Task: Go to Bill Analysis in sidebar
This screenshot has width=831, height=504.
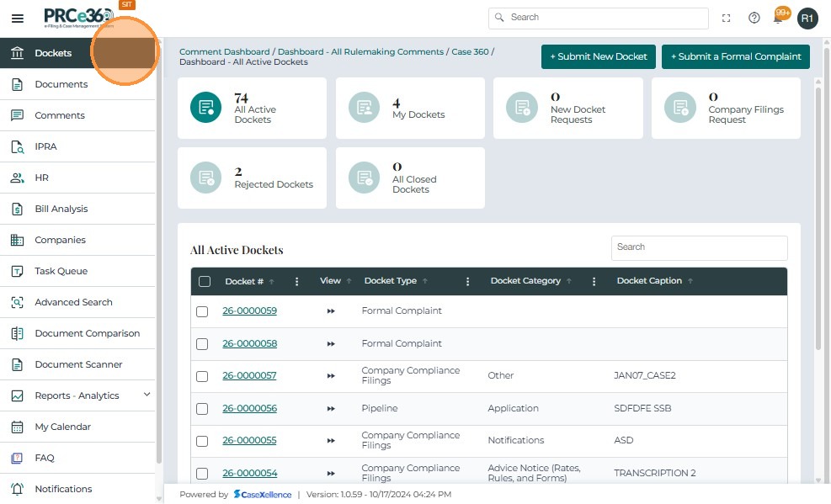Action: tap(61, 209)
